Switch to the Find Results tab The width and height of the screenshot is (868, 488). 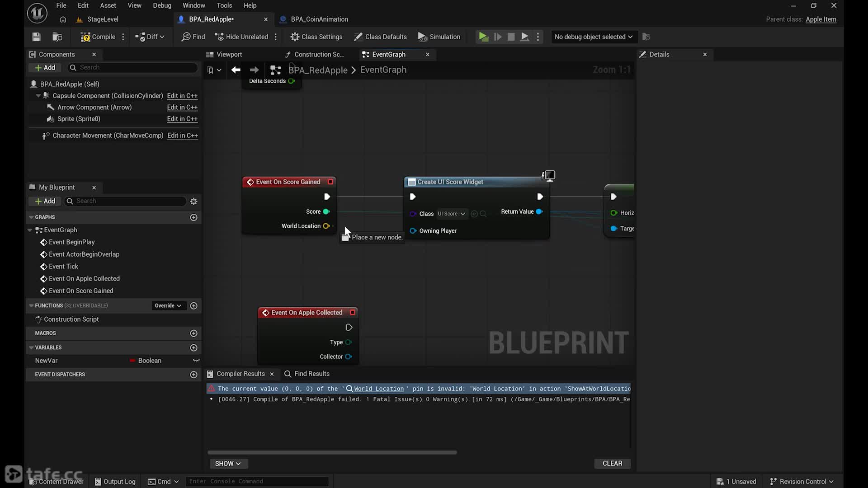307,374
